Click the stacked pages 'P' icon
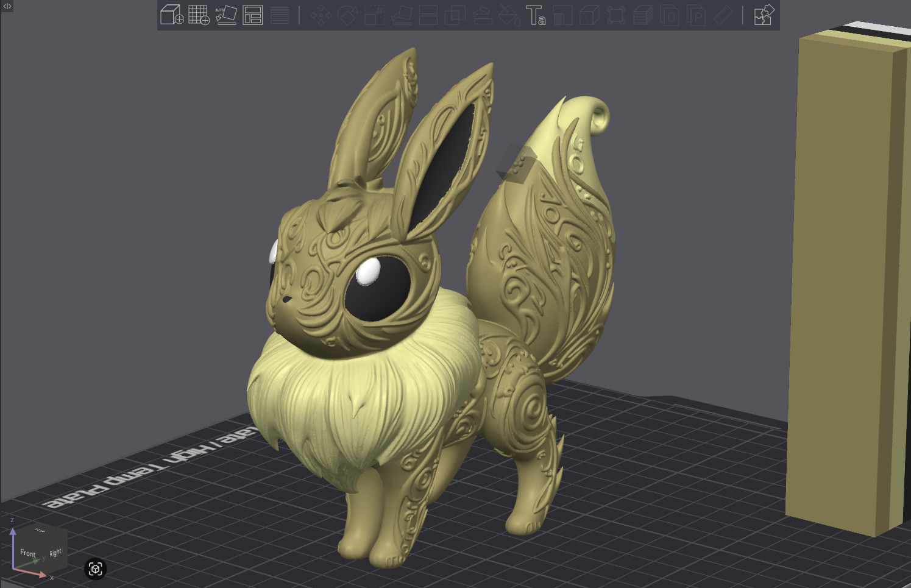The width and height of the screenshot is (911, 588). pyautogui.click(x=697, y=15)
